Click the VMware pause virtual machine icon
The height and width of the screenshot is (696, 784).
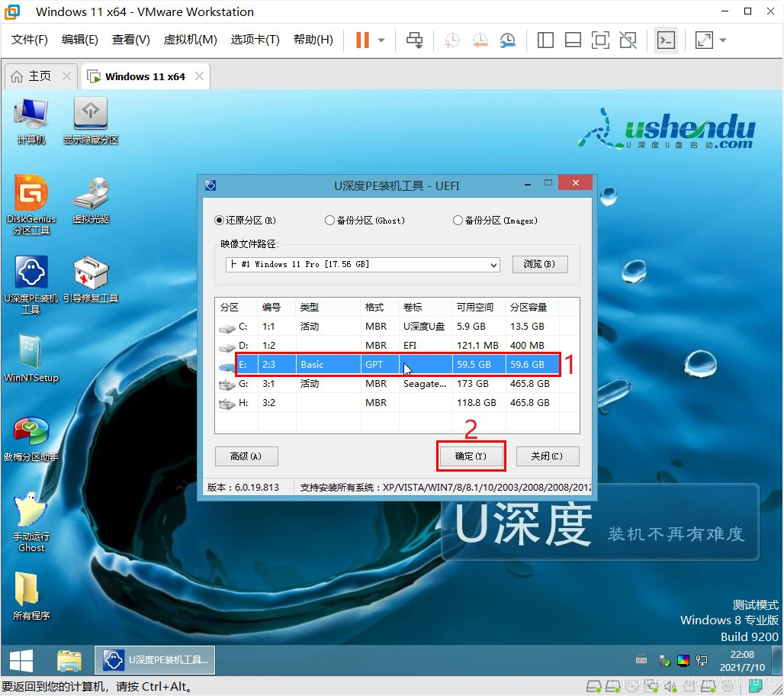(362, 40)
